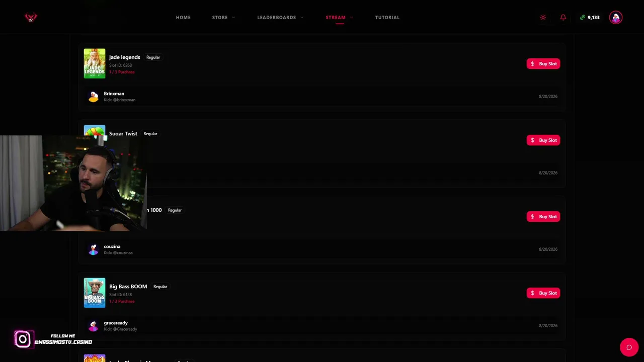Viewport: 644px width, 362px height.
Task: Click the Regular badge on Sugar Twist
Action: 150,134
